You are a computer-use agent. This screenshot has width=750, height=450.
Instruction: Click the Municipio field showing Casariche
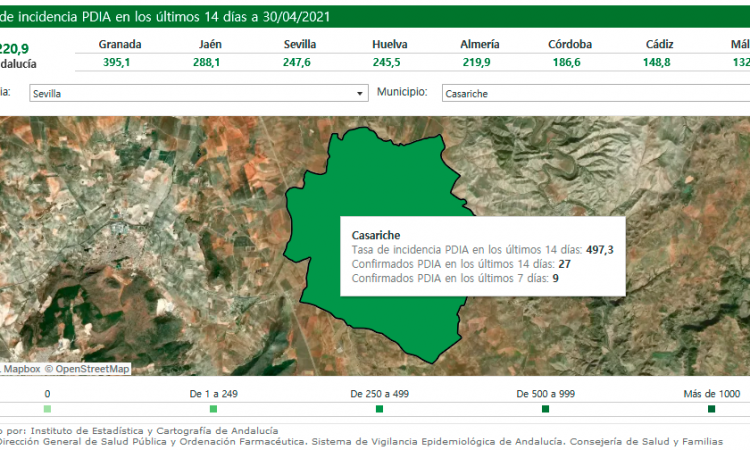tap(590, 93)
